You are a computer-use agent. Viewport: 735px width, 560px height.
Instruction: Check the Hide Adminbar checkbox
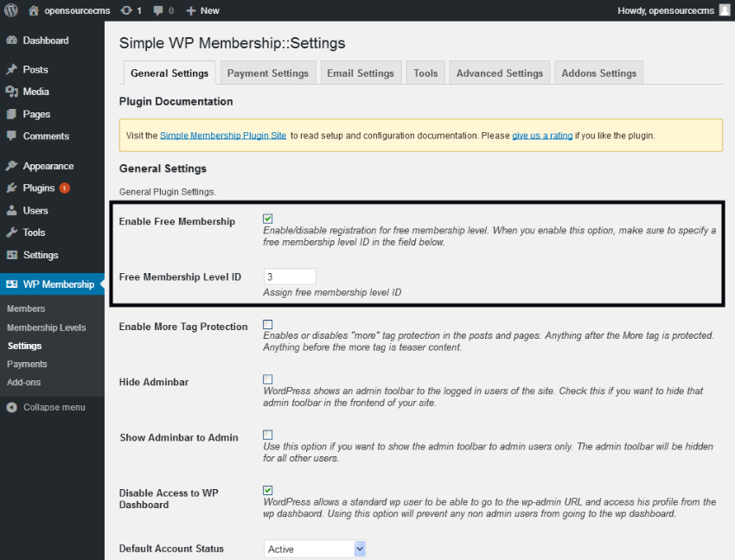[268, 379]
